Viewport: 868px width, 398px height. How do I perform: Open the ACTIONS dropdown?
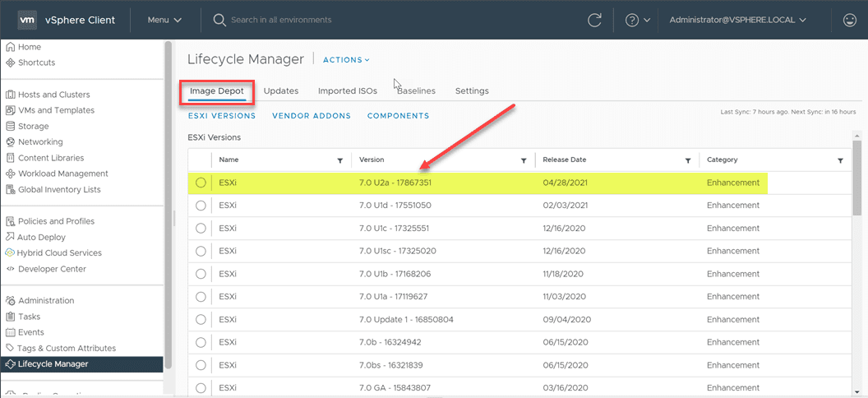click(x=346, y=60)
